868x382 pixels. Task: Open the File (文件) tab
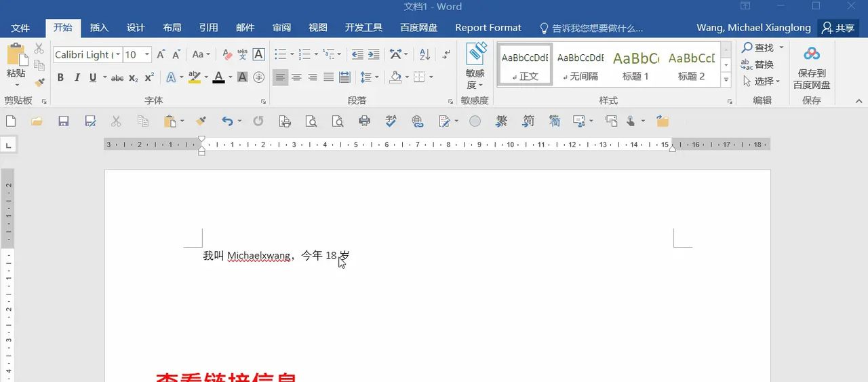(21, 28)
